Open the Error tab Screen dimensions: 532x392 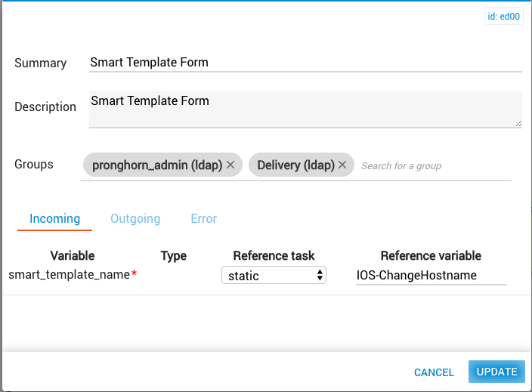point(203,219)
